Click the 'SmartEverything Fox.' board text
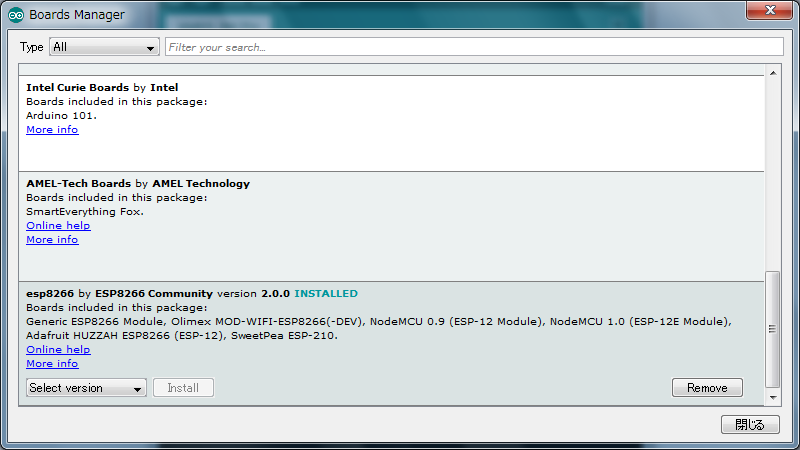 click(x=85, y=211)
